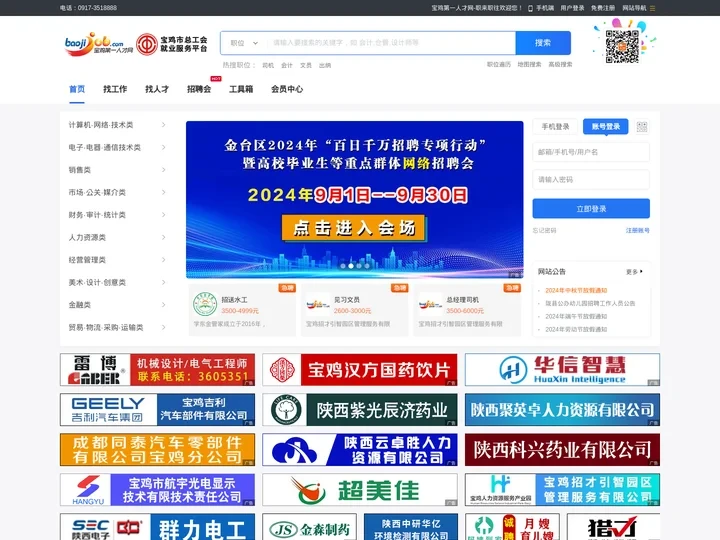Screen dimensions: 720x540
Task: Click the blue 搜索 button
Action: [x=543, y=43]
